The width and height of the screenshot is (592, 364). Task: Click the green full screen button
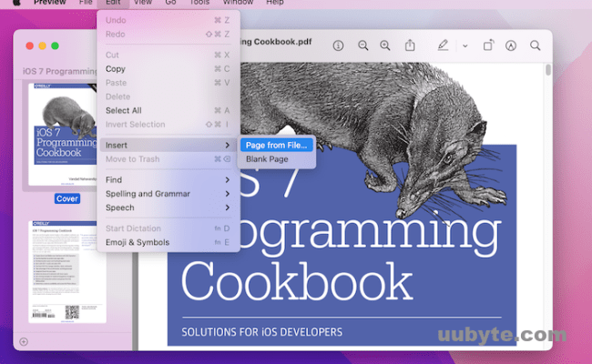point(56,46)
